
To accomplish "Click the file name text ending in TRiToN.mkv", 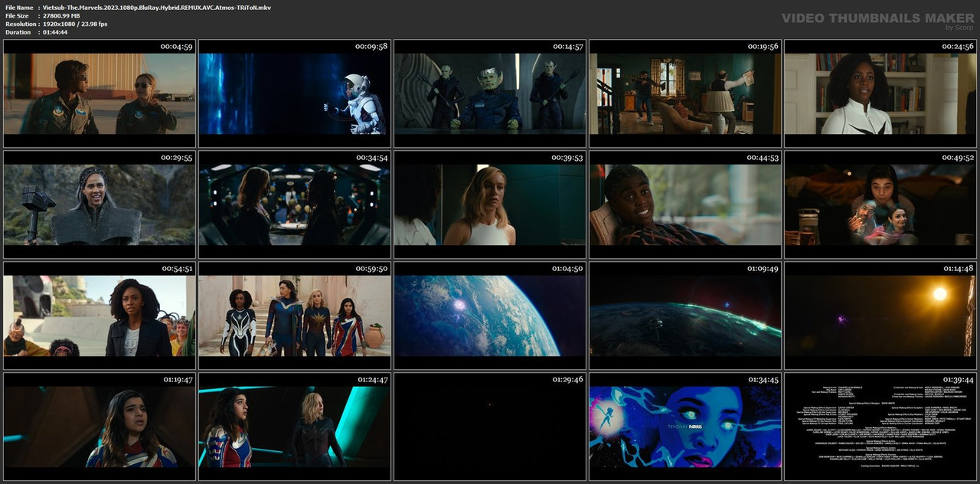I will click(x=157, y=8).
